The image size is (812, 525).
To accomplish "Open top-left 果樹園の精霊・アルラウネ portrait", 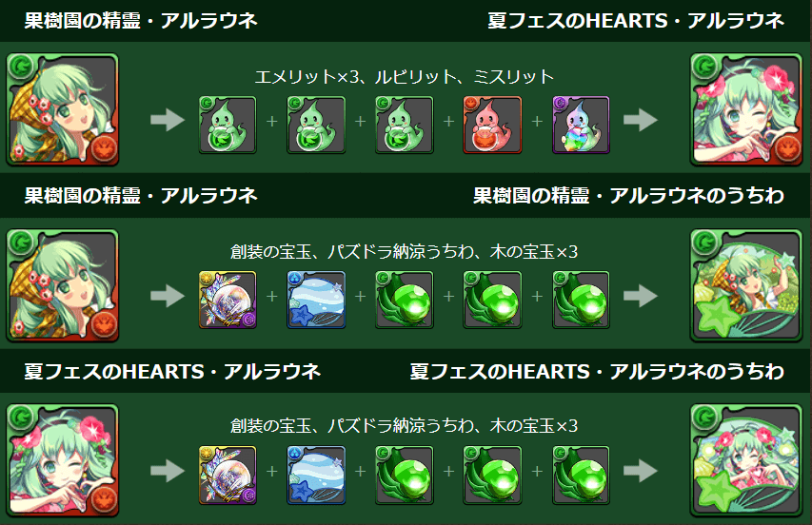I will coord(63,109).
